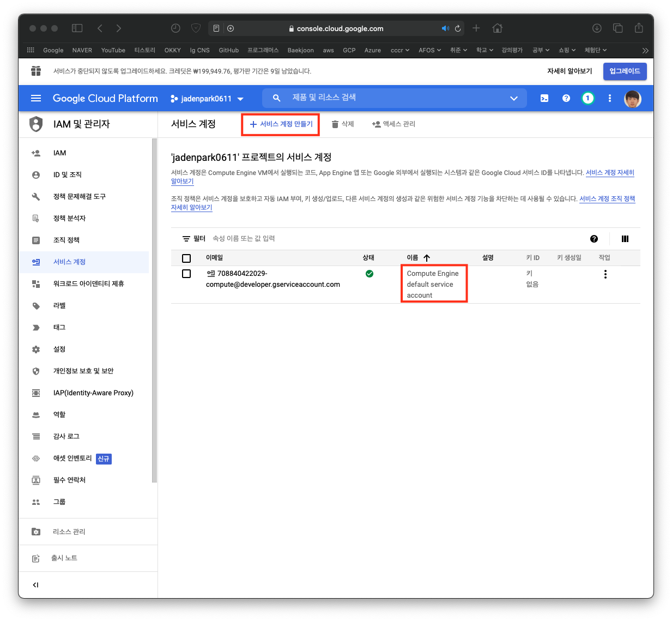Check the compute service account row checkbox
The image size is (672, 621).
[186, 274]
